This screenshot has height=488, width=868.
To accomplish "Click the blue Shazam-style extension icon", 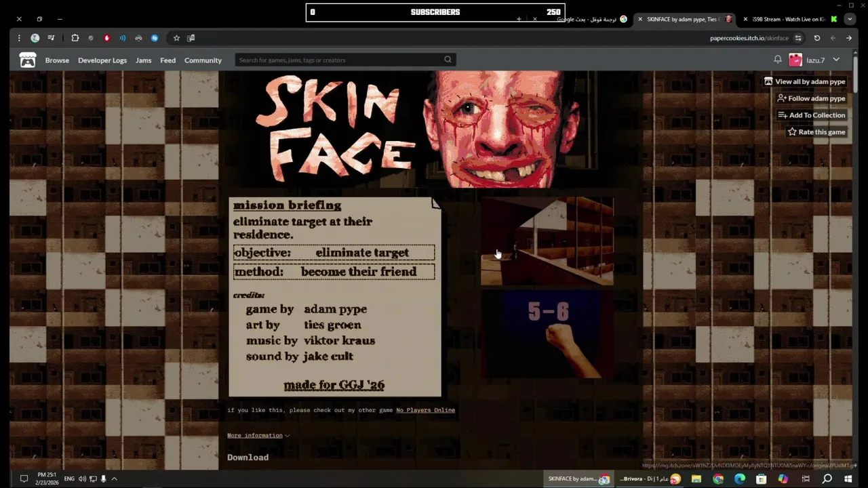I will coord(155,38).
